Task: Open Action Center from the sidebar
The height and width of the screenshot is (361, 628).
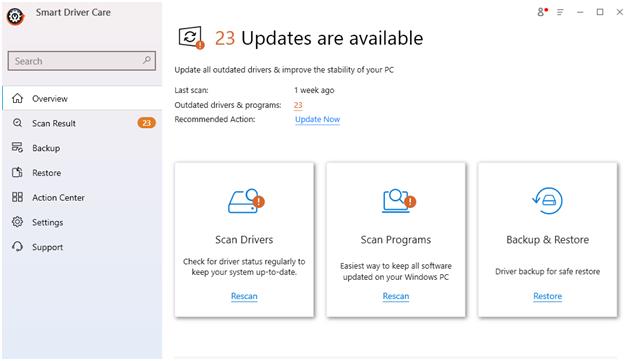Action: click(82, 198)
